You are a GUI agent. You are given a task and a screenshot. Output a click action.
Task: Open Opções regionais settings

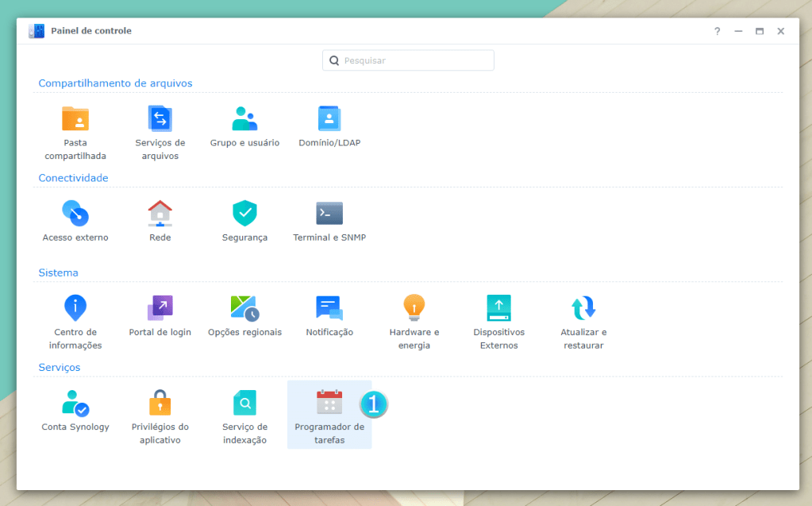[x=244, y=308]
